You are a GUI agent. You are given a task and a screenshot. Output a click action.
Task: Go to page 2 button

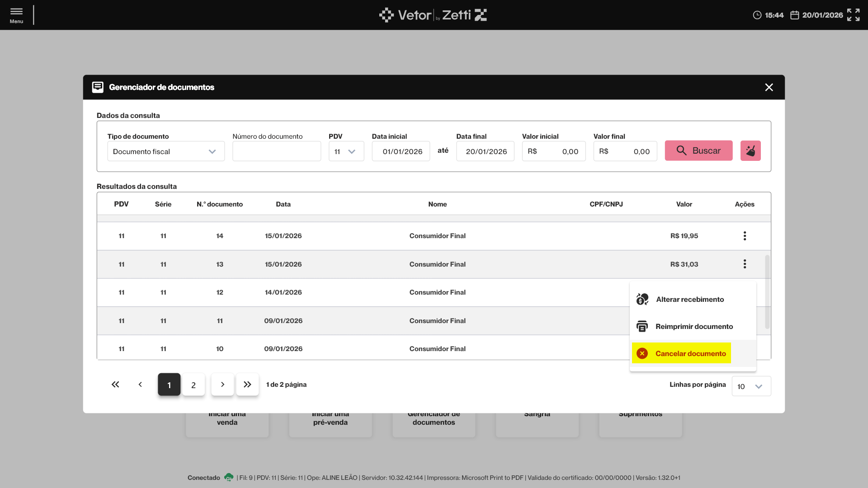(193, 385)
